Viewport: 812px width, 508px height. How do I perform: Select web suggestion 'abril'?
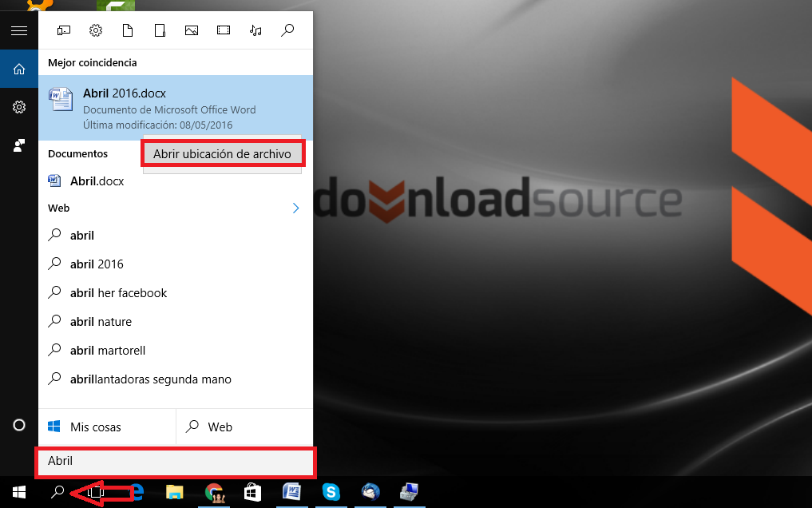[176, 235]
